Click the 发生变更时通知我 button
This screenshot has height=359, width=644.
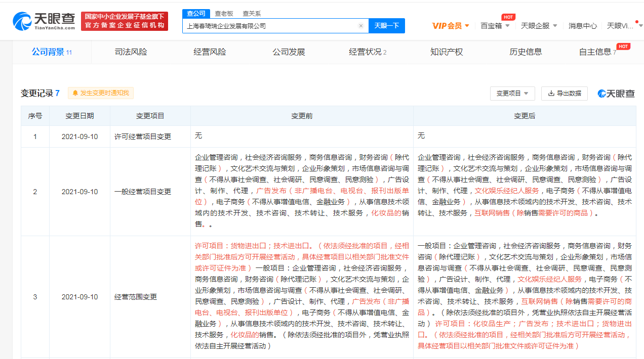(x=101, y=93)
